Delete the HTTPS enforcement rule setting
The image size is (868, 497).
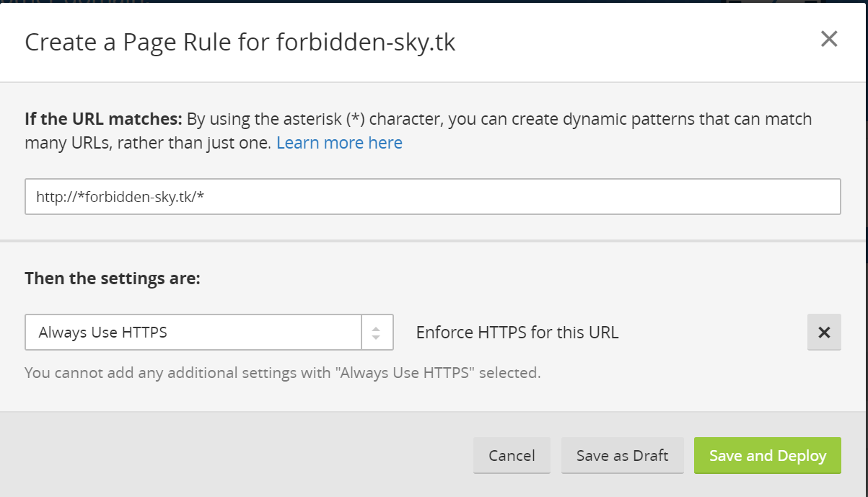823,332
